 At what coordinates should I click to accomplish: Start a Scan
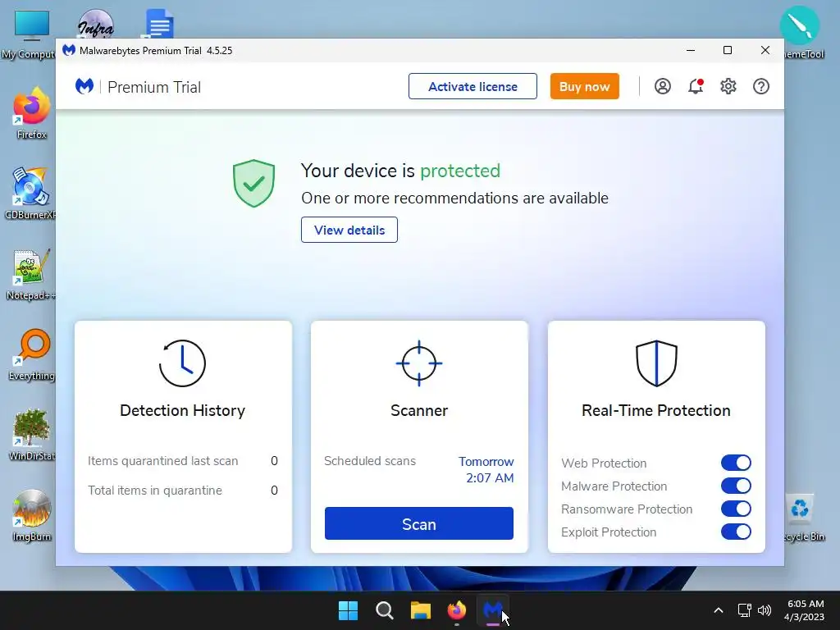pyautogui.click(x=419, y=523)
